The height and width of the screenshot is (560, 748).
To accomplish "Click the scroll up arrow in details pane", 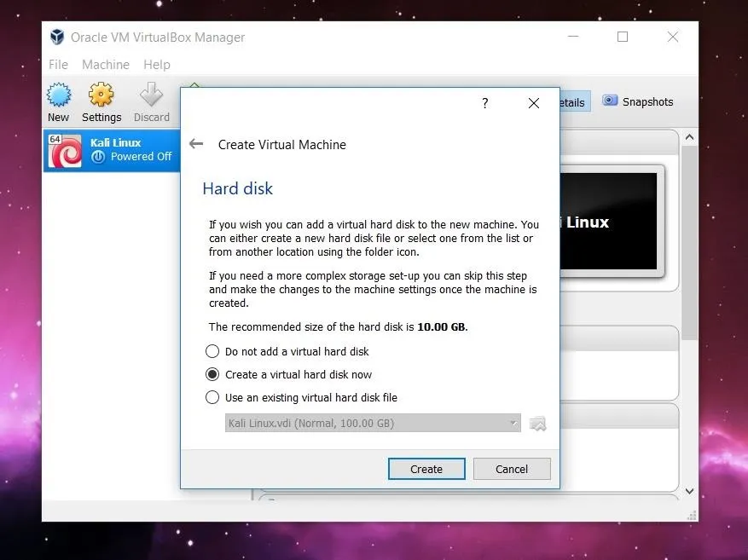I will 689,137.
